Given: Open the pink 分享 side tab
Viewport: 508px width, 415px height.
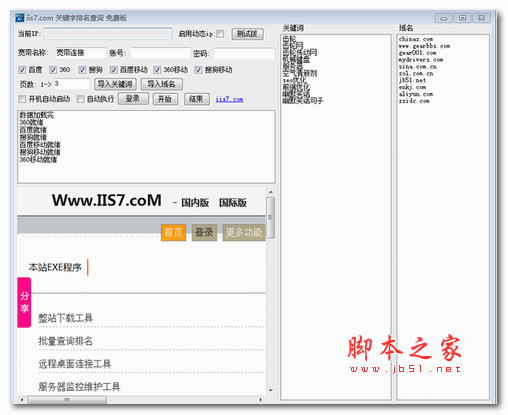Looking at the screenshot, I should 24,302.
